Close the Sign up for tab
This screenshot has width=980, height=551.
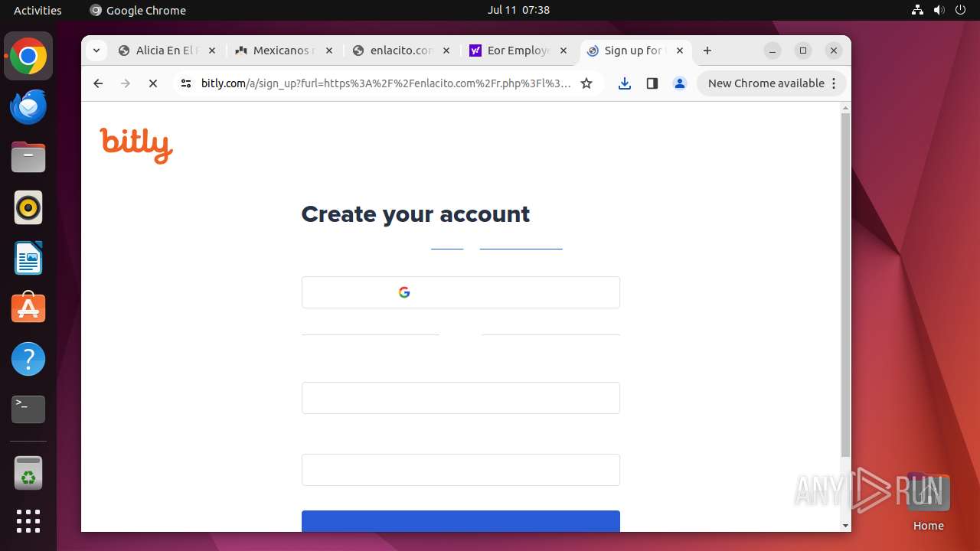pos(680,51)
